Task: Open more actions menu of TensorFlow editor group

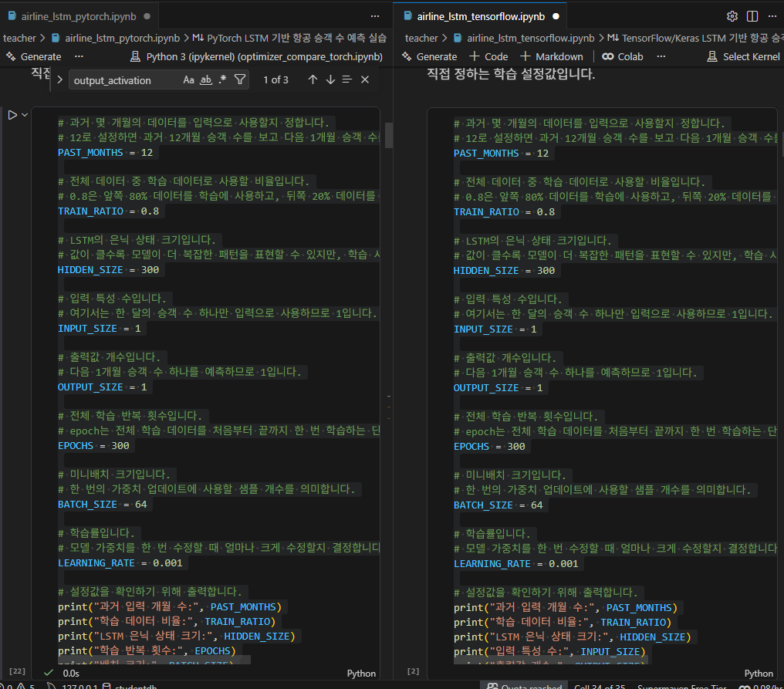Action: pyautogui.click(x=772, y=16)
